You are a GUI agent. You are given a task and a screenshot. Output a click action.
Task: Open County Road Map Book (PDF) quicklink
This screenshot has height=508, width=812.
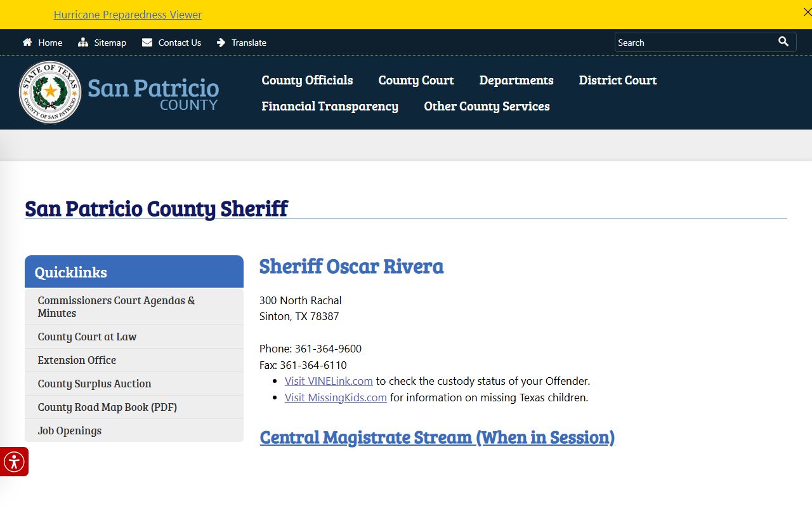click(134, 407)
